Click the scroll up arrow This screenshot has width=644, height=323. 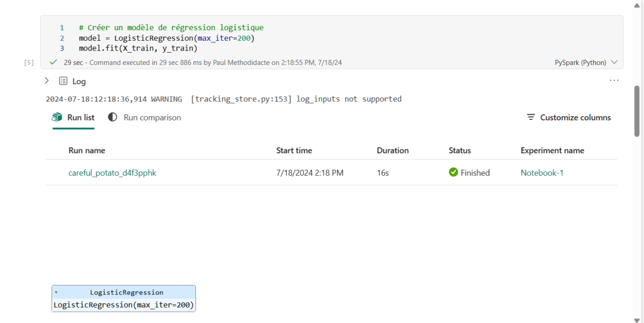[x=637, y=4]
